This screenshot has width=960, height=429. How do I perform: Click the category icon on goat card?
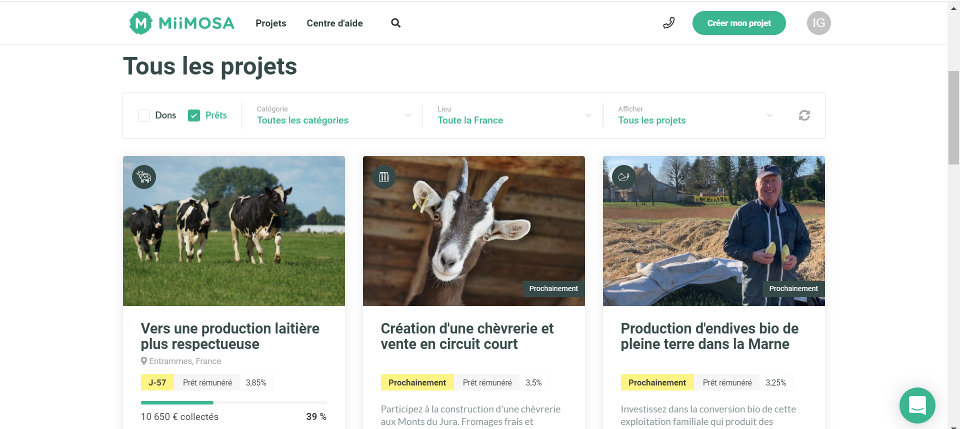(x=385, y=177)
